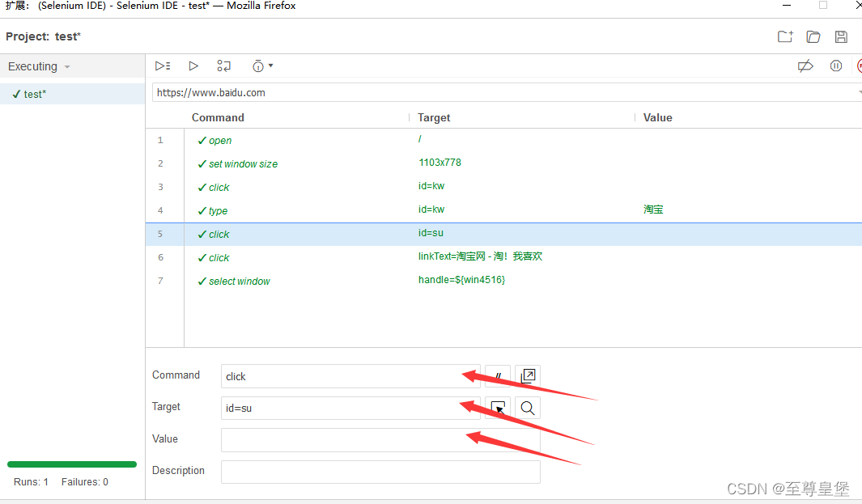Click the id=su target cell in row 5
The width and height of the screenshot is (862, 504).
[x=431, y=233]
